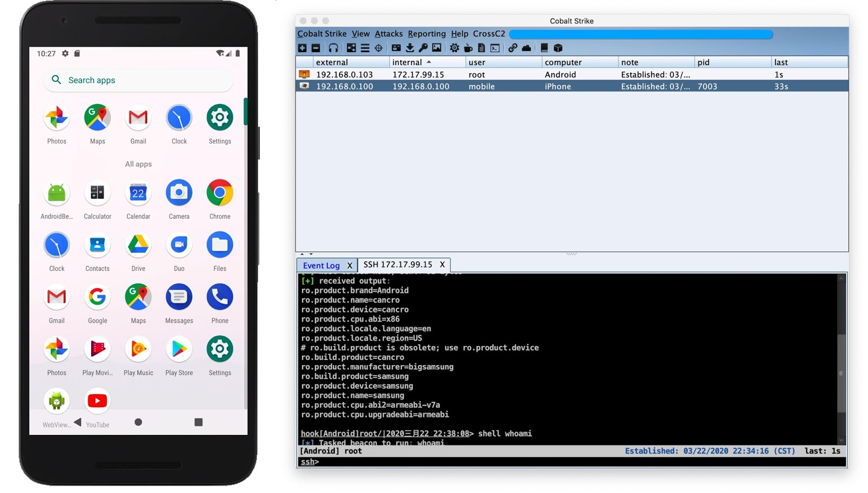868x493 pixels.
Task: Click the terminal icon for scripted web delivery
Action: (495, 48)
